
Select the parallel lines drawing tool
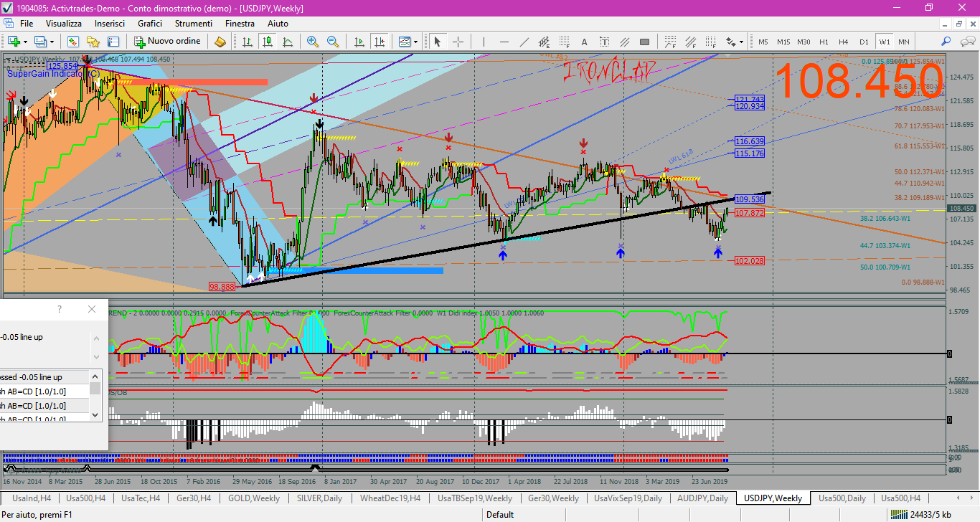pyautogui.click(x=625, y=42)
